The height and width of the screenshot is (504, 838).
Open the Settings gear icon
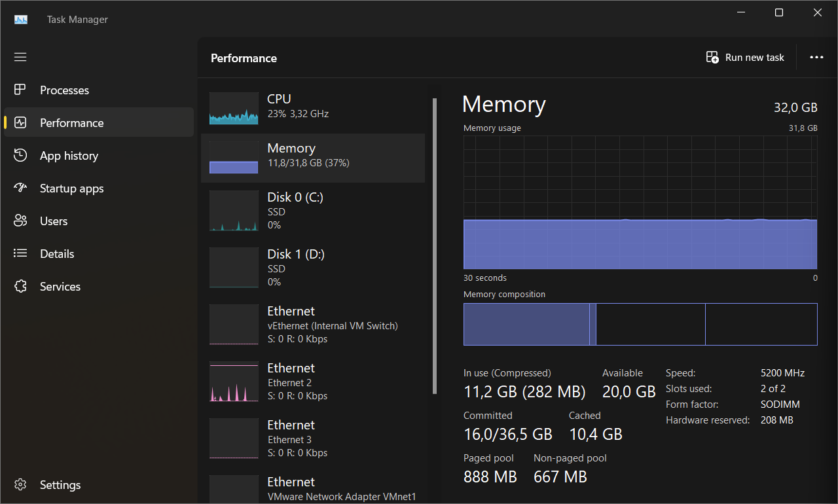(20, 485)
